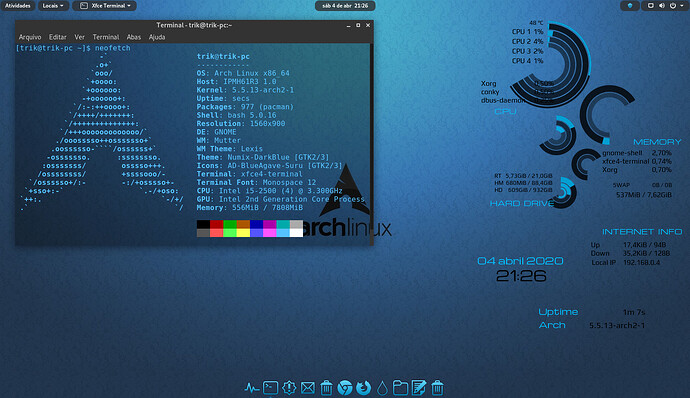Open the file manager folder icon in dock
The image size is (690, 398).
(400, 388)
